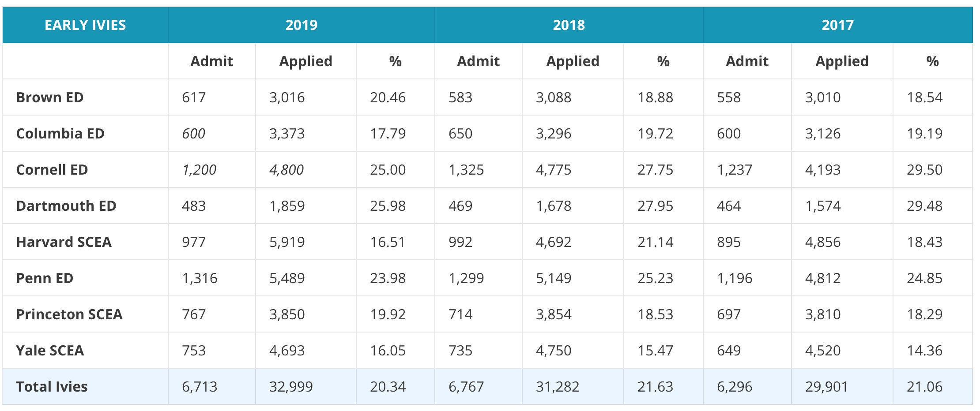Select Cornell 2019 italic admit value 1,200
This screenshot has height=411, width=980.
click(x=199, y=170)
